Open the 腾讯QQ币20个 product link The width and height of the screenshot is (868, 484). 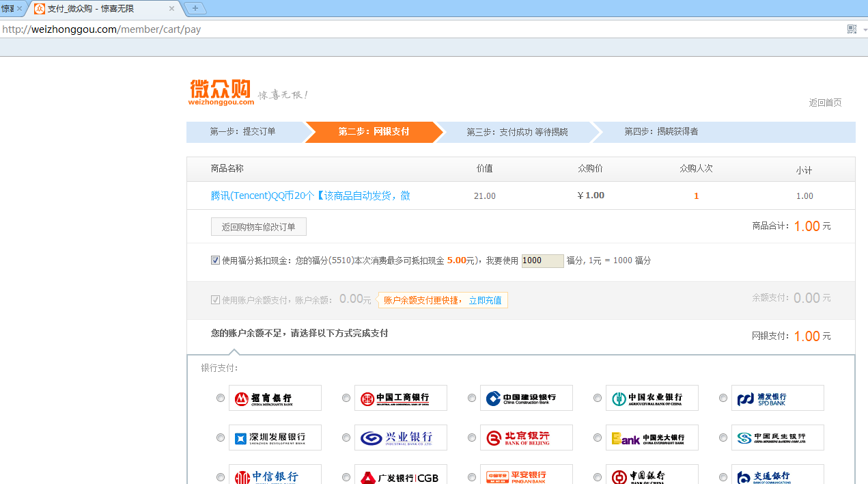(310, 196)
